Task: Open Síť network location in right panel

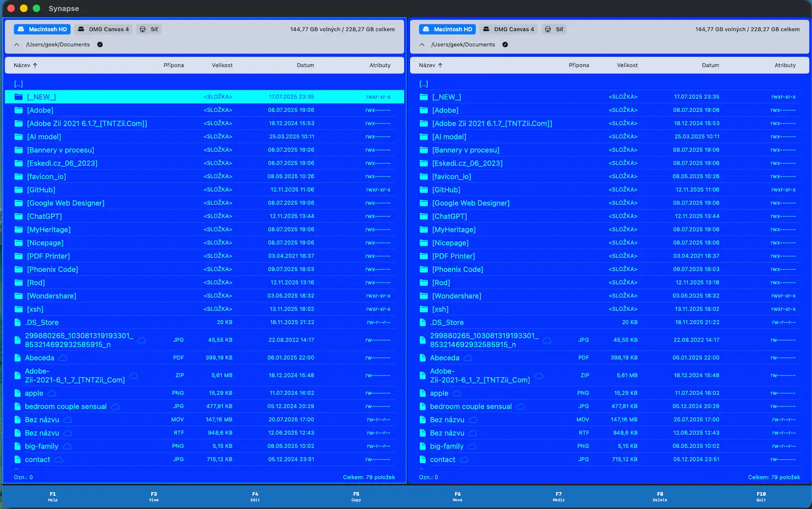Action: (553, 29)
